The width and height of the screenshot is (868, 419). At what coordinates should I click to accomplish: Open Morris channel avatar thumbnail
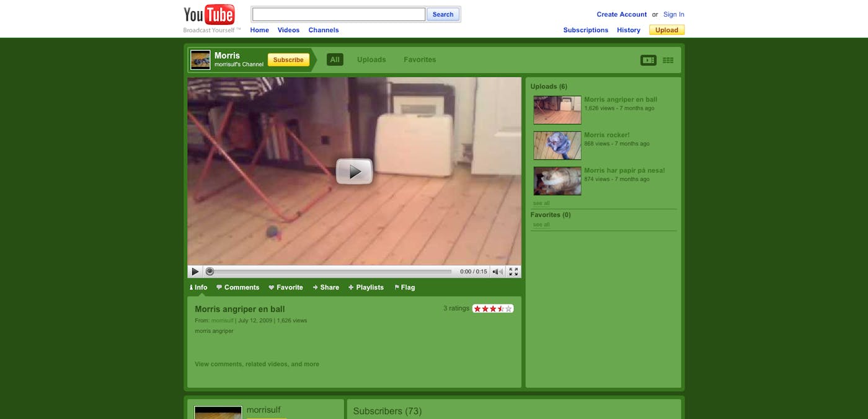pyautogui.click(x=200, y=60)
